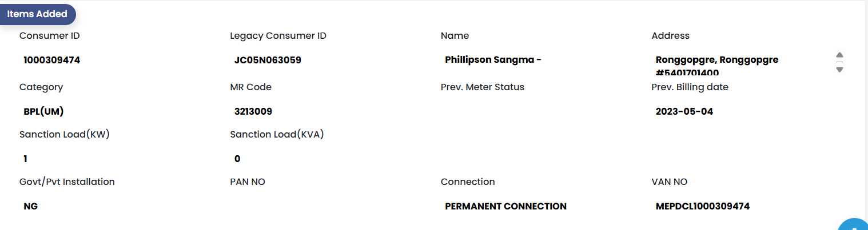Select the Consumer ID value 1000309474
The image size is (868, 230).
click(51, 60)
